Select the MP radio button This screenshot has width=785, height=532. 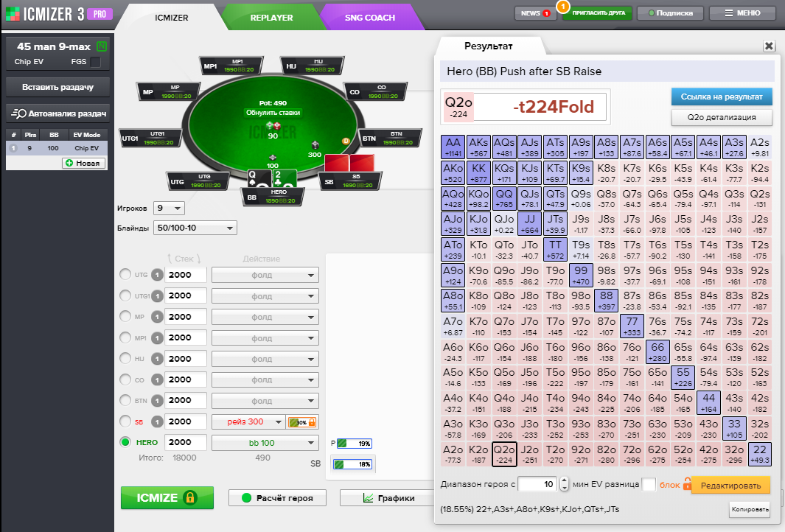pyautogui.click(x=125, y=316)
